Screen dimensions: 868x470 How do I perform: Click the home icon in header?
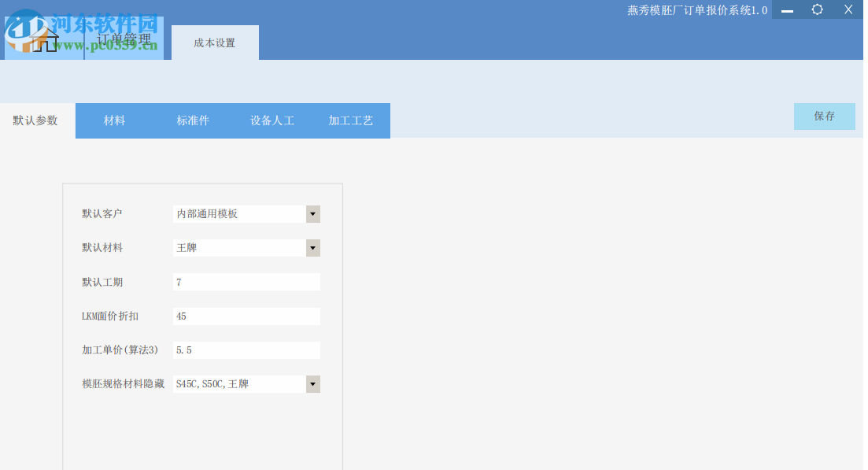click(44, 40)
